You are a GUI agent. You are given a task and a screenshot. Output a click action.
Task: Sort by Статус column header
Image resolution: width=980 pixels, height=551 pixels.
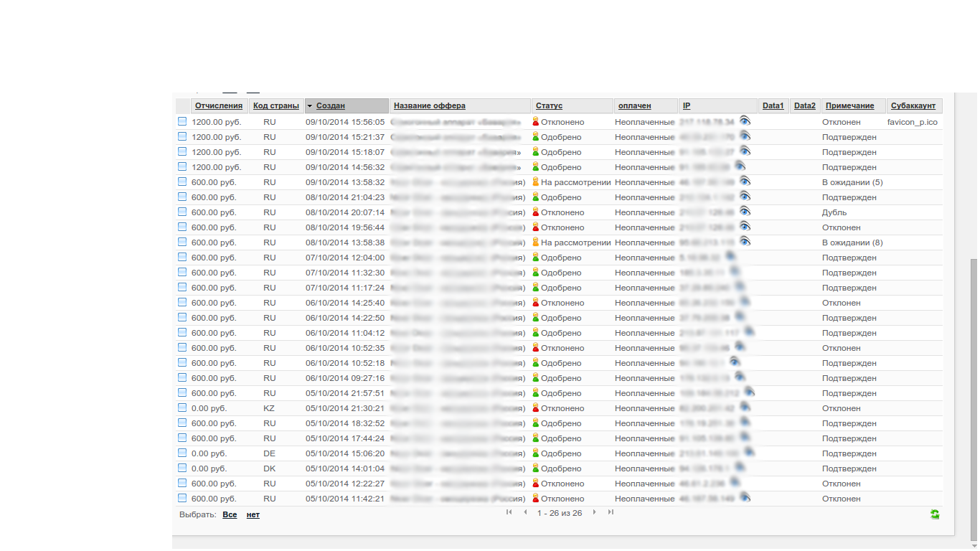(x=549, y=106)
